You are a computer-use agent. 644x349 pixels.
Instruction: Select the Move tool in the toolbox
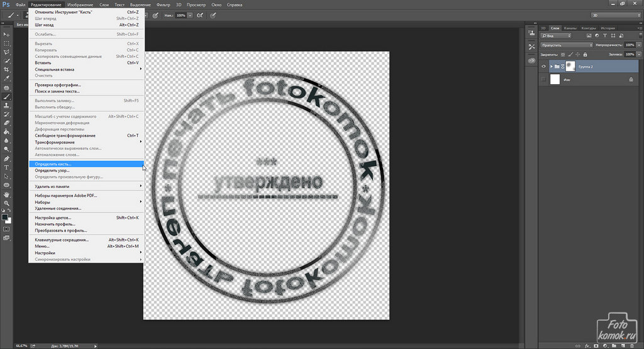[x=6, y=35]
